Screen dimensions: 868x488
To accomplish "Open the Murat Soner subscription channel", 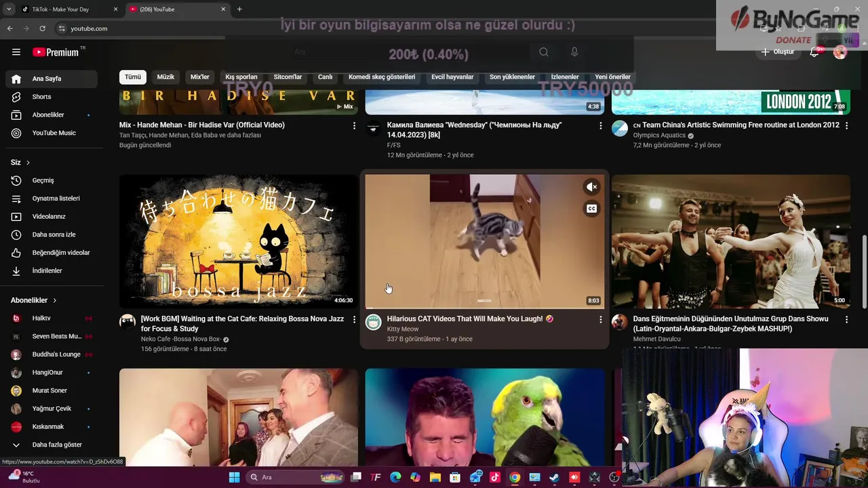I will [x=52, y=390].
